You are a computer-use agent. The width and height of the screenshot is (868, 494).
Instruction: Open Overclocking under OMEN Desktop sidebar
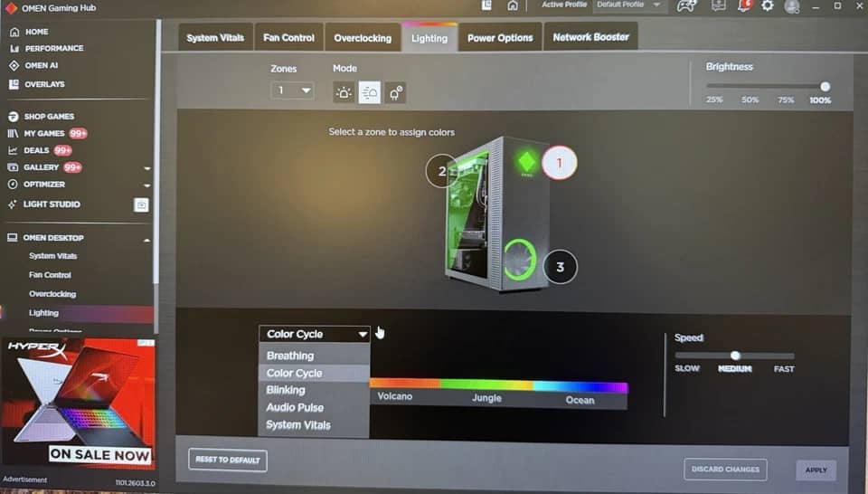tap(52, 294)
